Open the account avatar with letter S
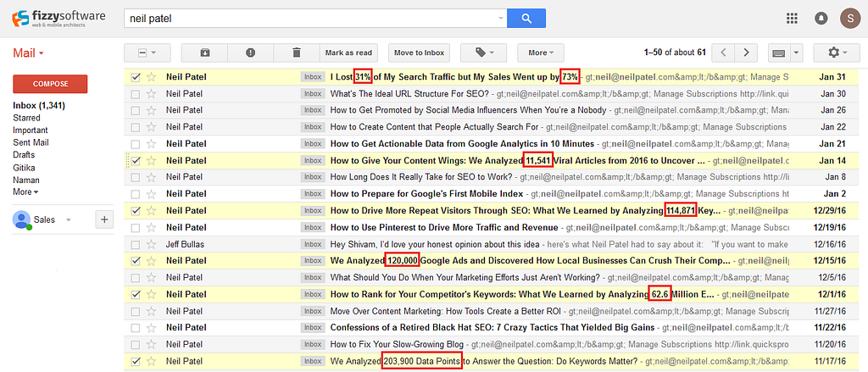The image size is (868, 372). 851,19
